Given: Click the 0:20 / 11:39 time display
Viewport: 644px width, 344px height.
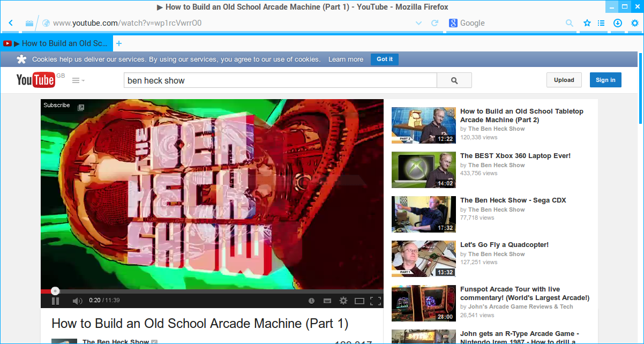Looking at the screenshot, I should click(x=104, y=301).
